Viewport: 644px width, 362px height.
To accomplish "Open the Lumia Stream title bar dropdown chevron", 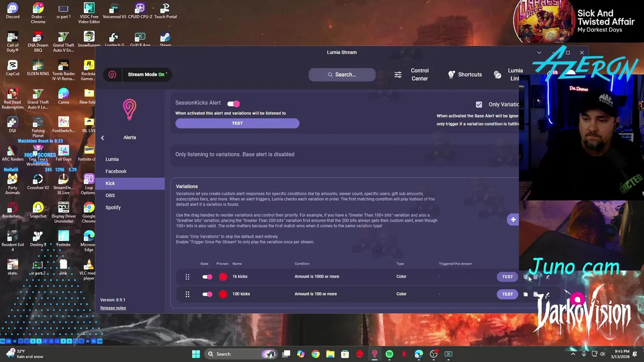I will click(539, 52).
